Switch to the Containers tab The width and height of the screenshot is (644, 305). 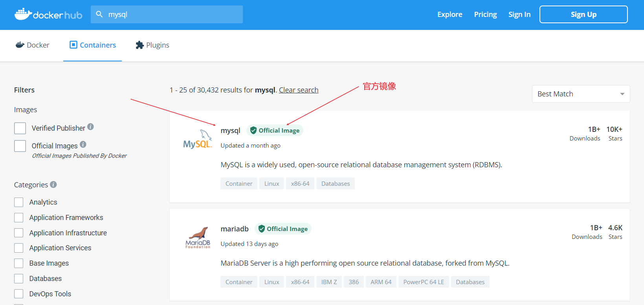[93, 45]
